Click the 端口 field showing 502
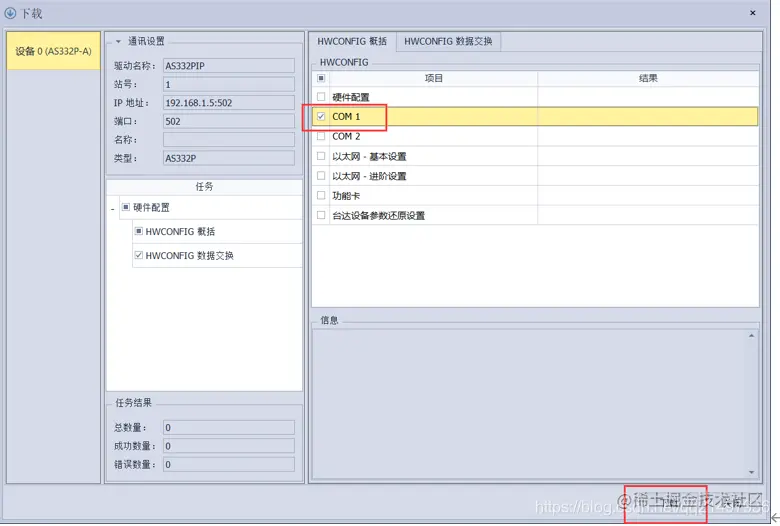The width and height of the screenshot is (780, 526). point(229,121)
